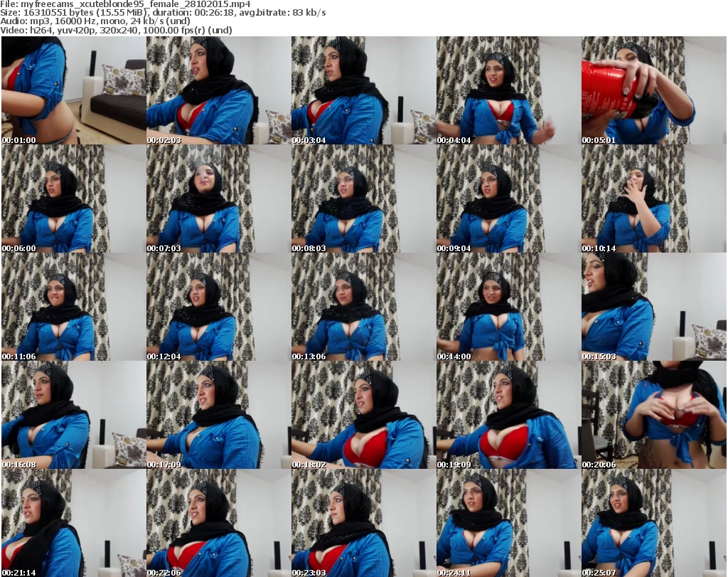Click the 'File:' header line with the mp4 filename
The image size is (728, 577).
click(125, 4)
